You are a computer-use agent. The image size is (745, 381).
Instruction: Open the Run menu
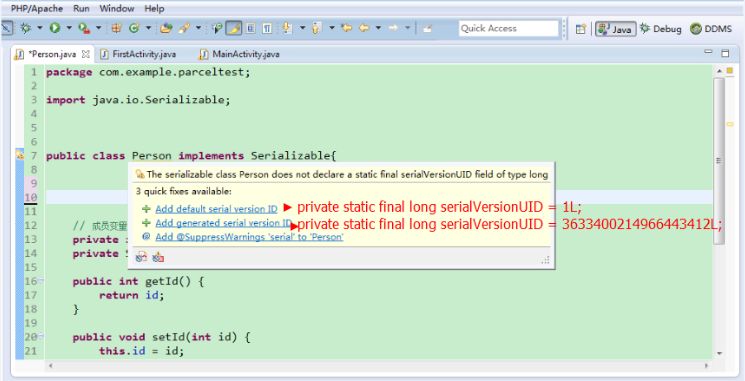81,9
